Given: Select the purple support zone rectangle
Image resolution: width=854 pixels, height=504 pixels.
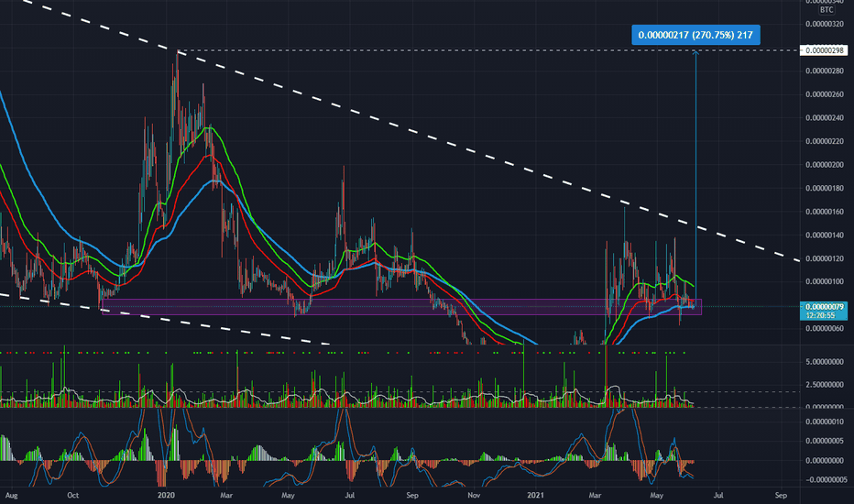Looking at the screenshot, I should click(x=402, y=307).
